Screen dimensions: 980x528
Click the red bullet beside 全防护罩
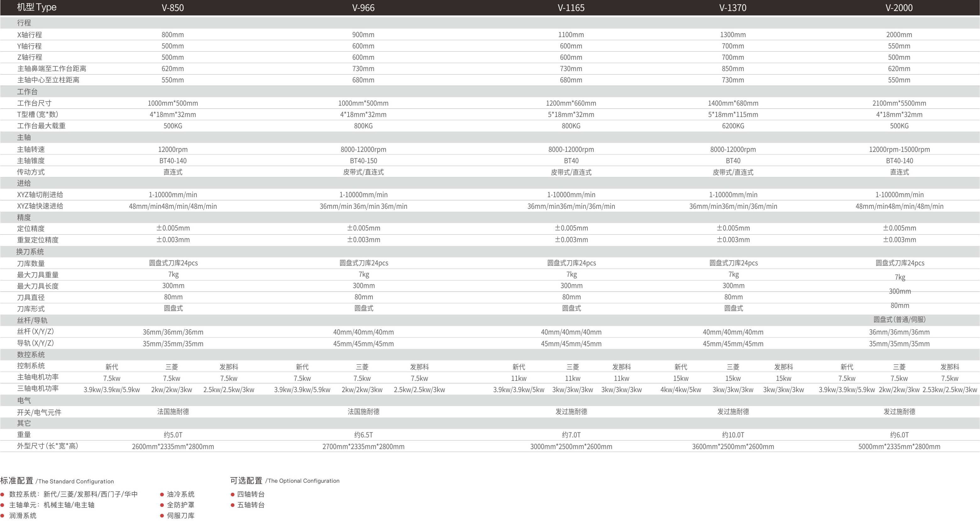tap(162, 505)
